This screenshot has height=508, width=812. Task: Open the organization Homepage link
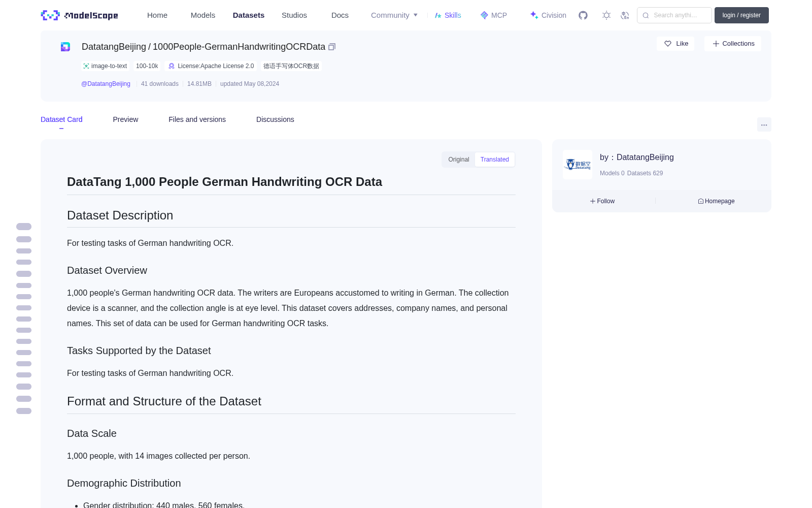click(716, 201)
